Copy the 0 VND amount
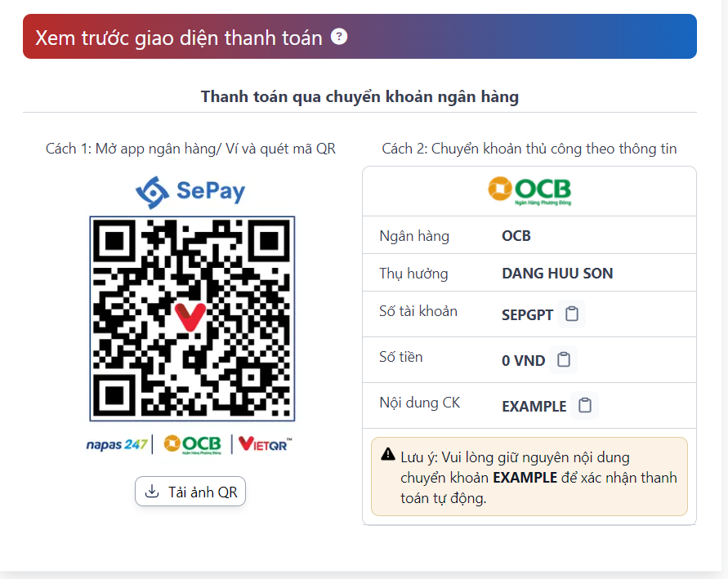Screen dimensions: 728x579 [563, 359]
